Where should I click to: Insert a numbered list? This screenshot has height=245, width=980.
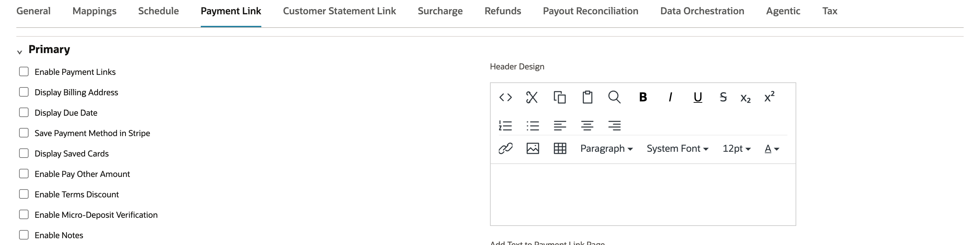pos(505,126)
